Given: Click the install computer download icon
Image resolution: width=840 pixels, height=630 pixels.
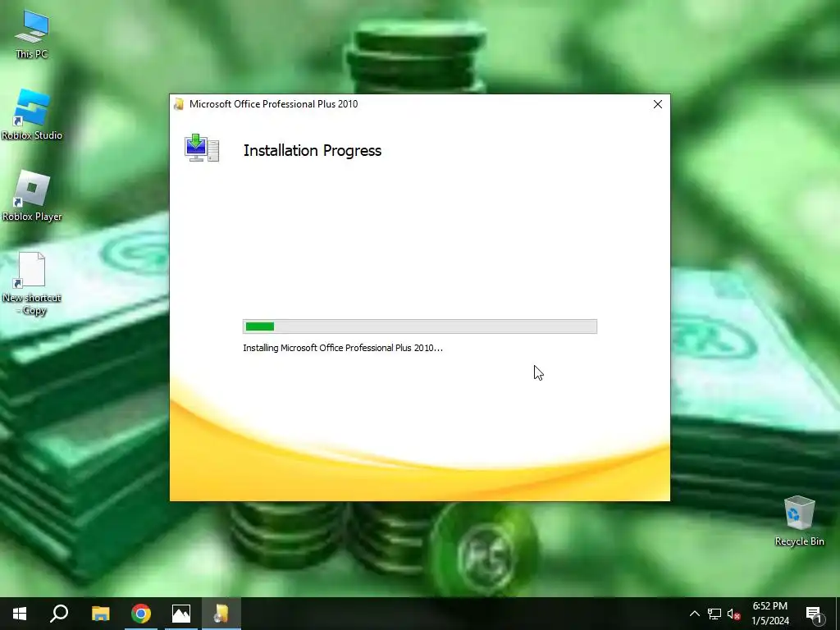Looking at the screenshot, I should 202,148.
